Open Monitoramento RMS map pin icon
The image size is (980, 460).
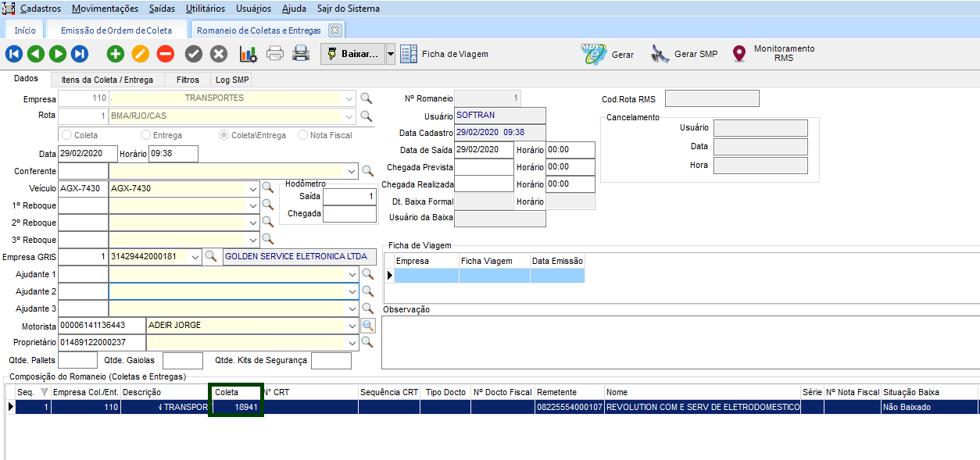pyautogui.click(x=739, y=54)
